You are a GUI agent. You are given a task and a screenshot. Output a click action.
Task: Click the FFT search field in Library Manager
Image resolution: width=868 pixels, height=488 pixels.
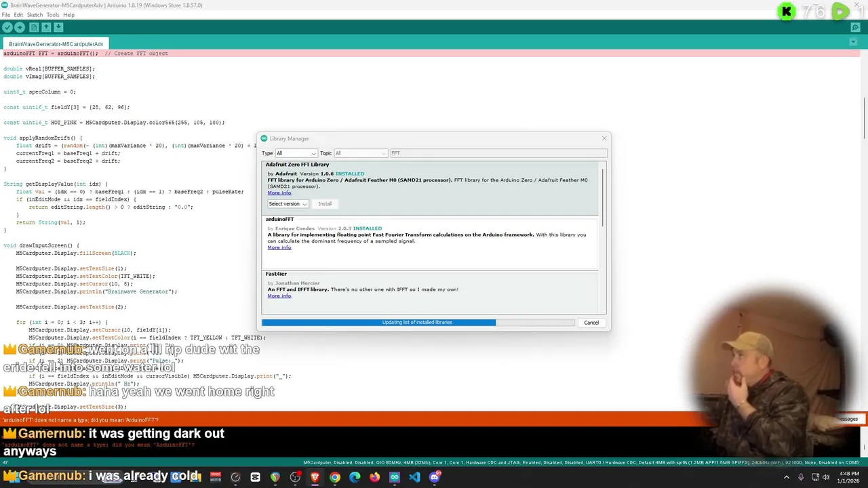[x=498, y=153]
